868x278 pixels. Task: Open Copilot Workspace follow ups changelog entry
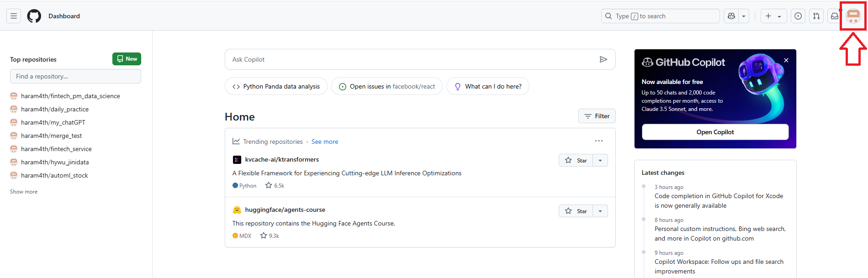tap(719, 267)
